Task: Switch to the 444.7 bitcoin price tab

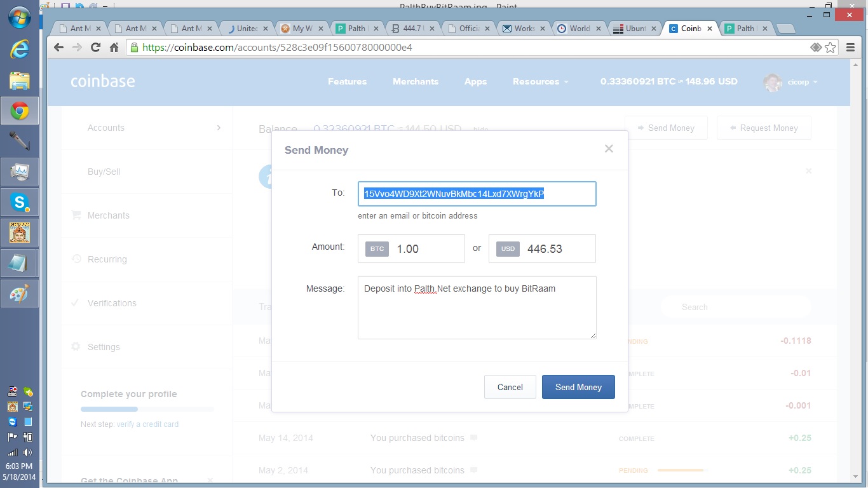Action: (412, 29)
